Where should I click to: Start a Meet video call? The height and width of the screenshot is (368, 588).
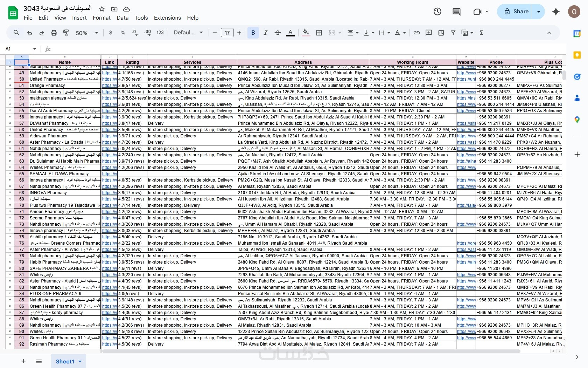tap(477, 12)
